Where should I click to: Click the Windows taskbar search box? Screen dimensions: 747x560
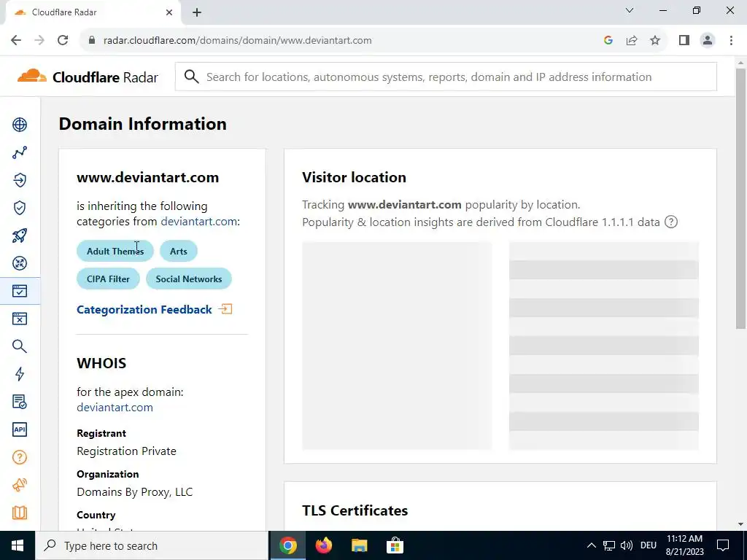pyautogui.click(x=152, y=545)
